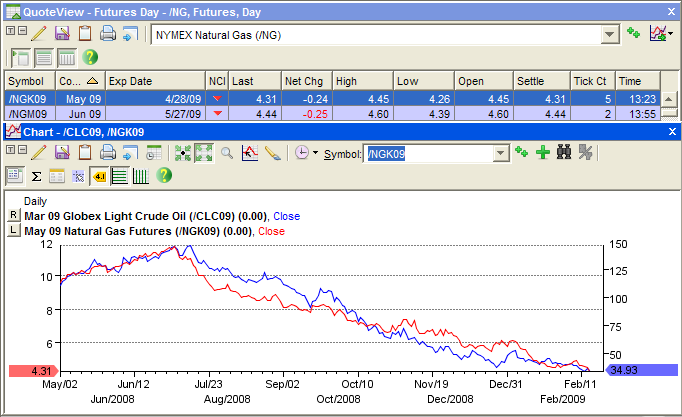
Task: Toggle vertical column lines in QuoteView
Action: coord(67,57)
